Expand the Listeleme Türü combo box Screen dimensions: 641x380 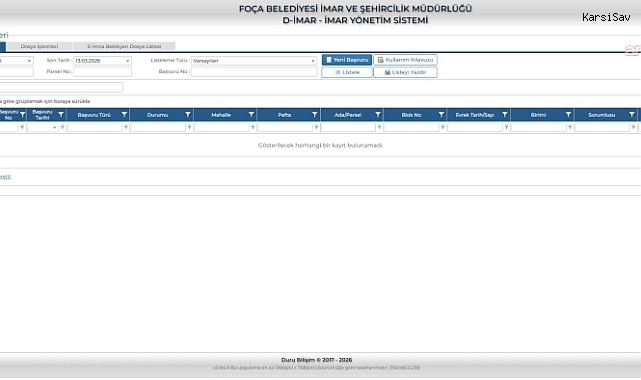313,61
